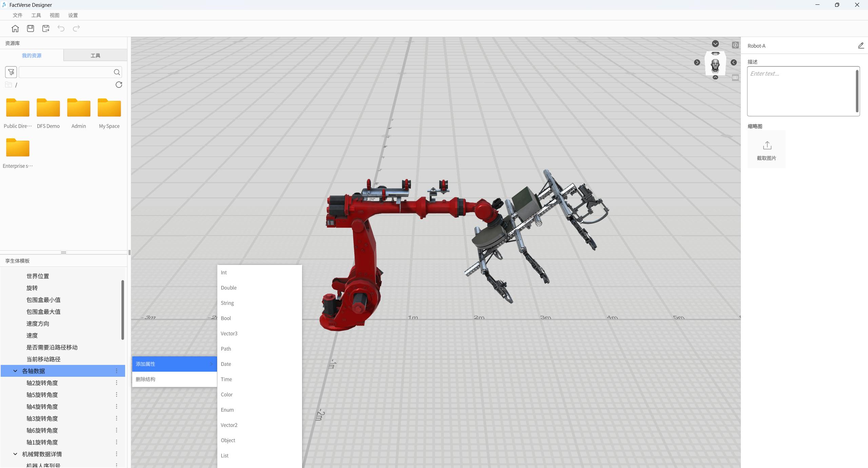Select Color property type

(259, 394)
